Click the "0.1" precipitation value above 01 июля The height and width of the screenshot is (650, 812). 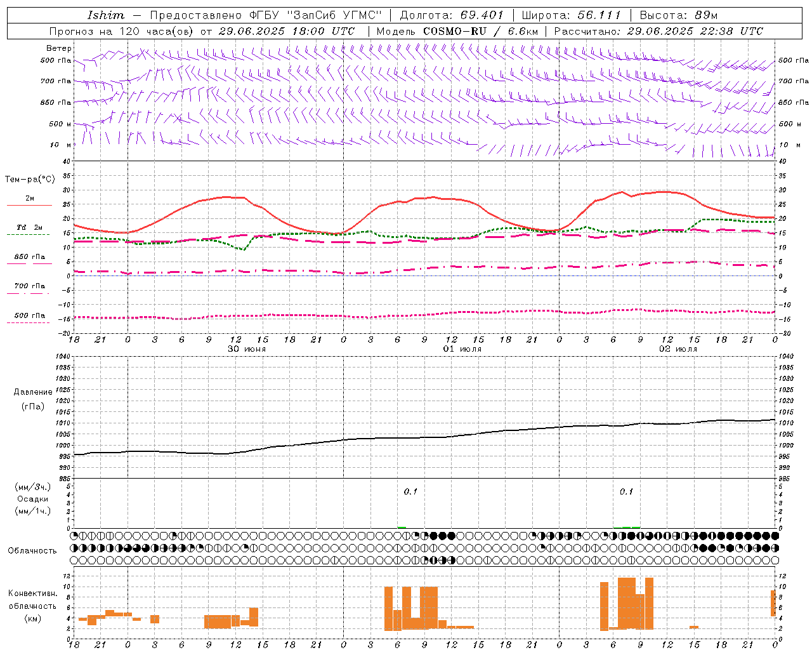coord(410,491)
